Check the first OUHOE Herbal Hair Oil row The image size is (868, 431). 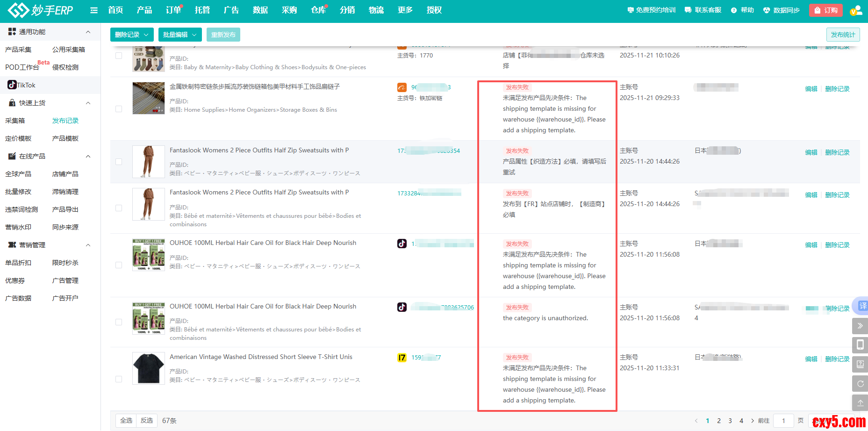click(119, 265)
